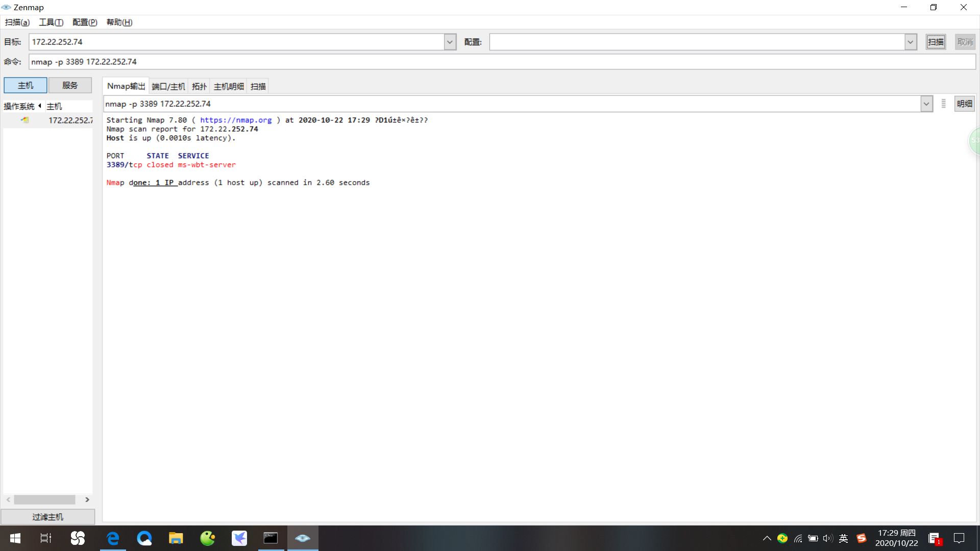Screen dimensions: 980x551
Task: Toggle the 服务 services view button
Action: [x=70, y=85]
